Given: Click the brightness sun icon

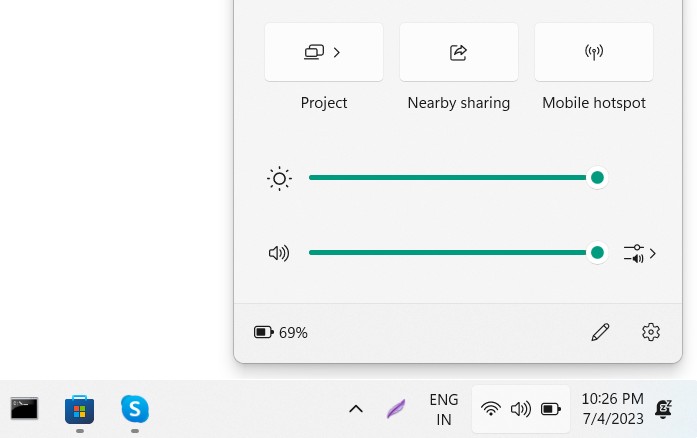Looking at the screenshot, I should click(279, 179).
